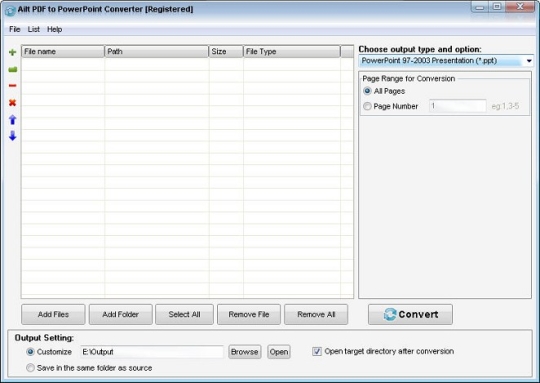Click the File name column header

coord(63,51)
